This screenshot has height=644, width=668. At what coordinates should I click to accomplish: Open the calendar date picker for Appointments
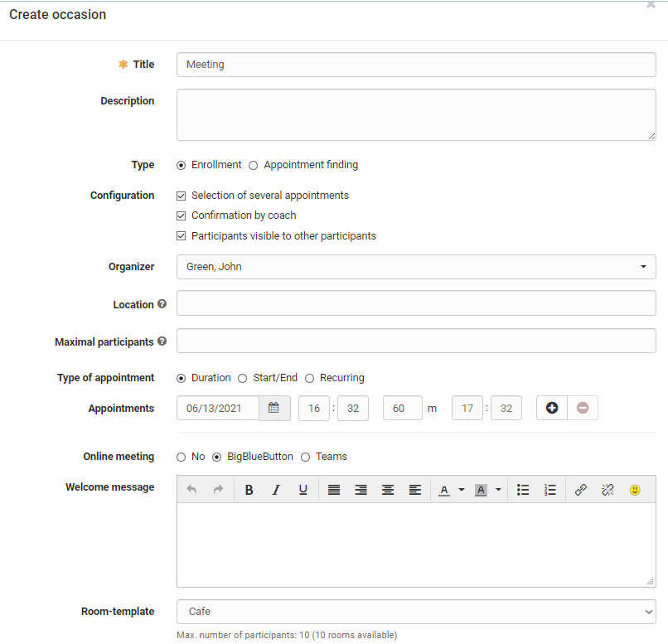(x=274, y=408)
